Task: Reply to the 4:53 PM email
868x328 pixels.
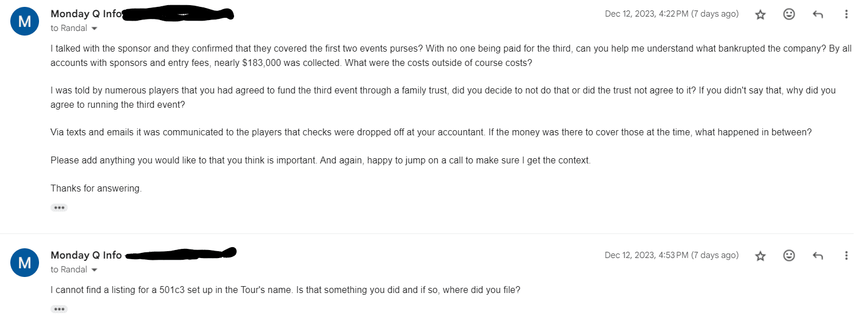Action: 818,256
